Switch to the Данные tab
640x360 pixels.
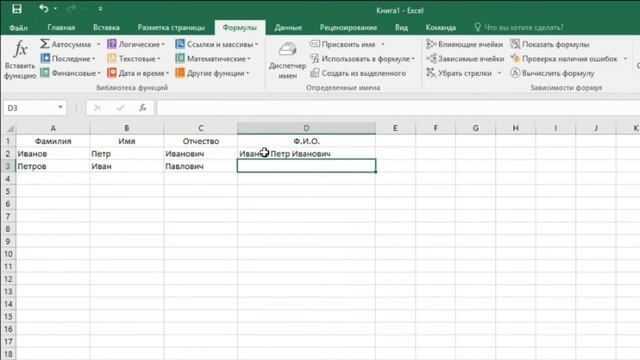[288, 27]
